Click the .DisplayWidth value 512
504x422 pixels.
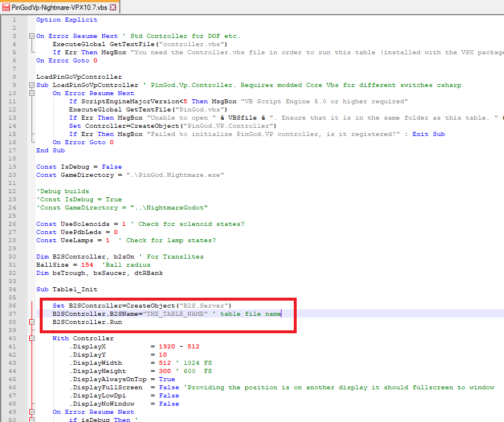[x=165, y=363]
